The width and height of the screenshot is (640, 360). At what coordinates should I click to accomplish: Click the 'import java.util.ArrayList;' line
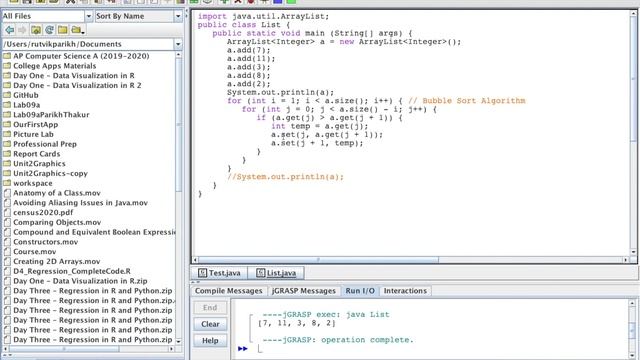(263, 16)
